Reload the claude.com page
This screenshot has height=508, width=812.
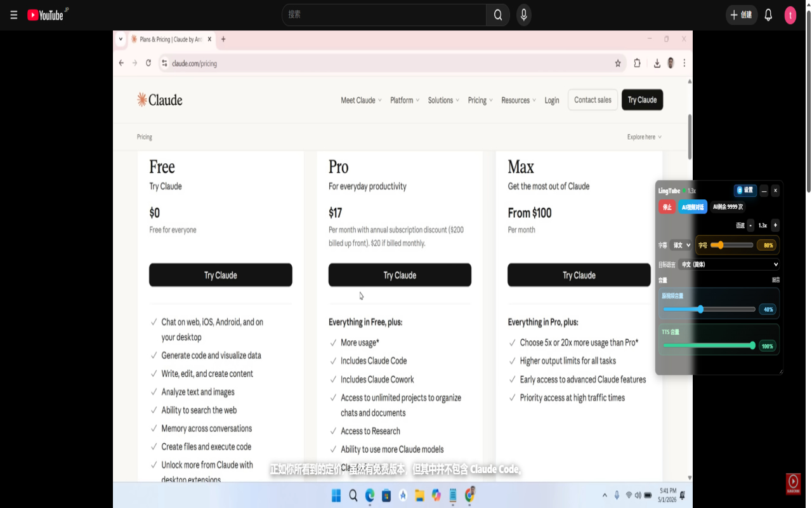point(148,63)
